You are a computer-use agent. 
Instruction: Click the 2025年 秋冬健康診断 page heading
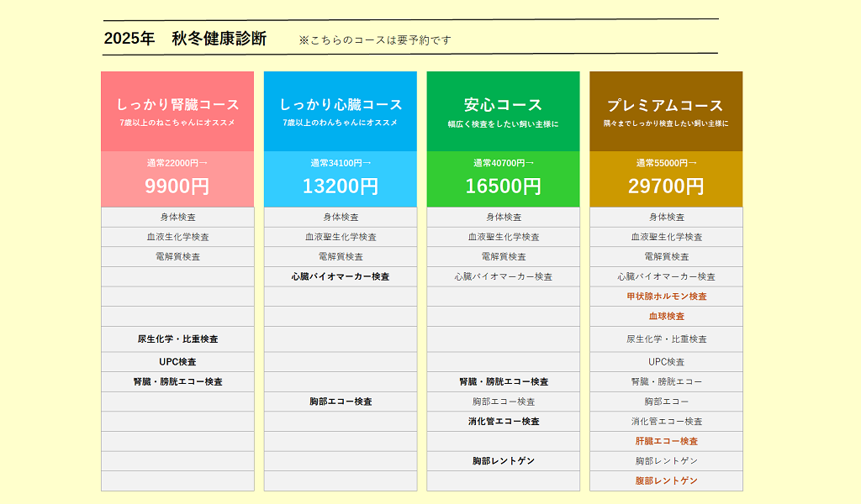185,39
